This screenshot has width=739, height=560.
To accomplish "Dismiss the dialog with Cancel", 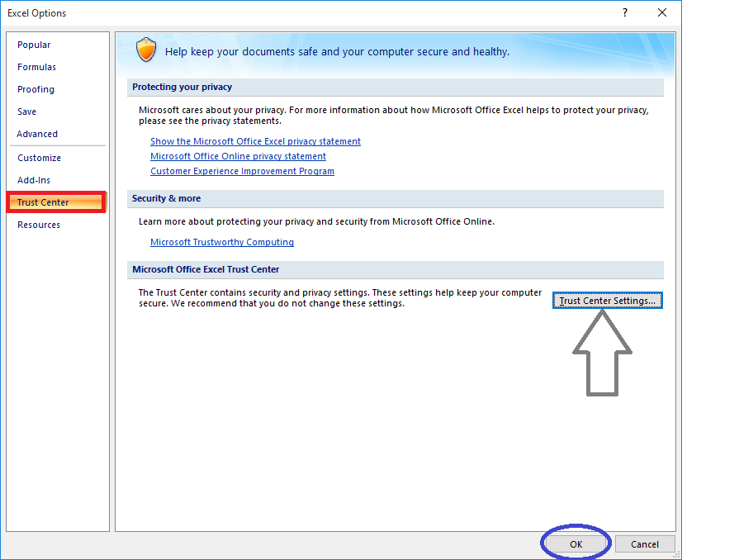I will [x=645, y=544].
